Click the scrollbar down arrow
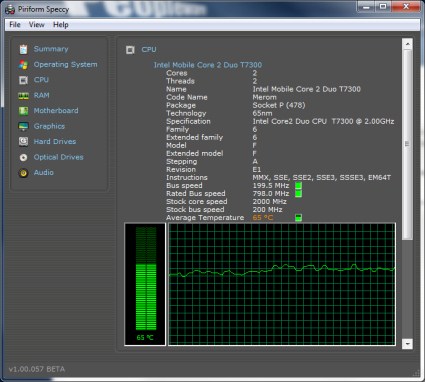 coord(407,343)
